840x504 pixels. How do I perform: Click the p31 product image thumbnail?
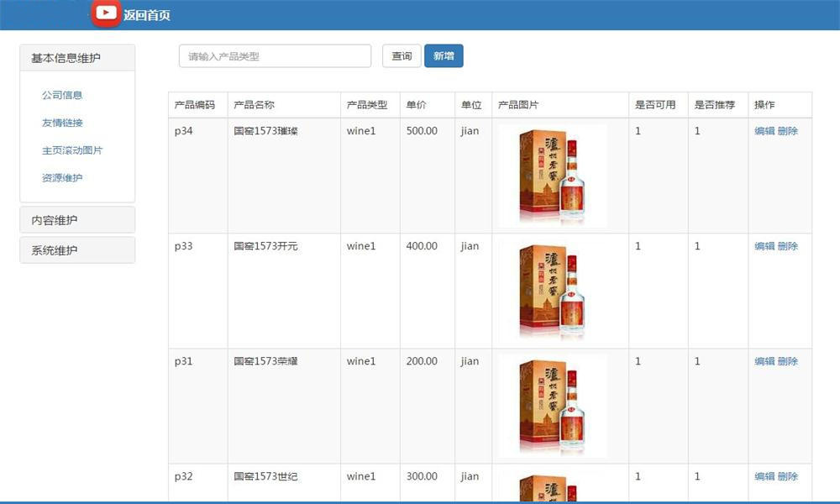(553, 406)
